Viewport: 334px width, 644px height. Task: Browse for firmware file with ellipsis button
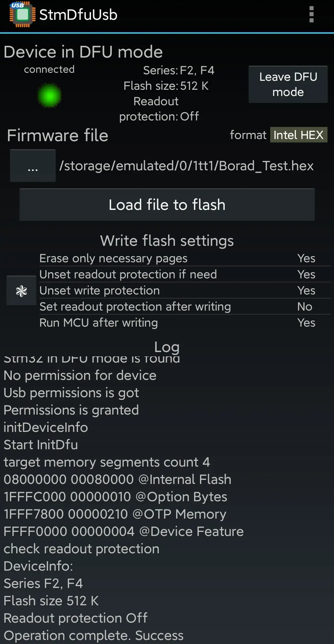point(33,166)
